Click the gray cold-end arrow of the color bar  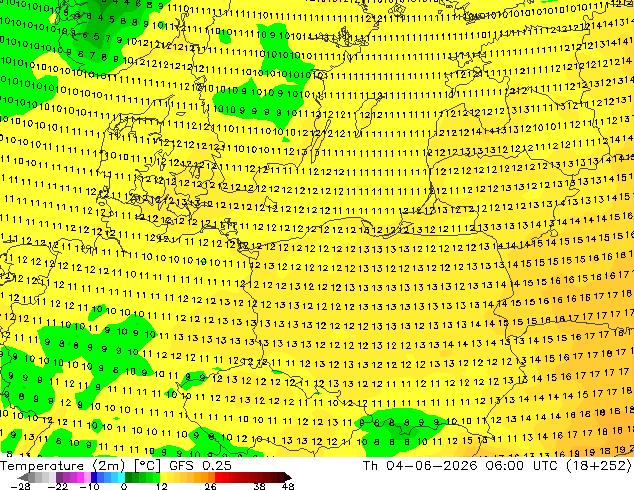click(23, 477)
